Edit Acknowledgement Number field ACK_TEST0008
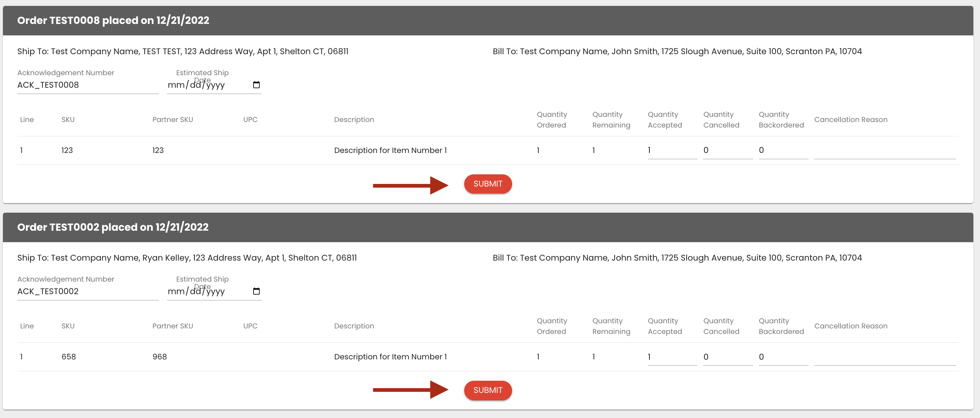 click(87, 85)
